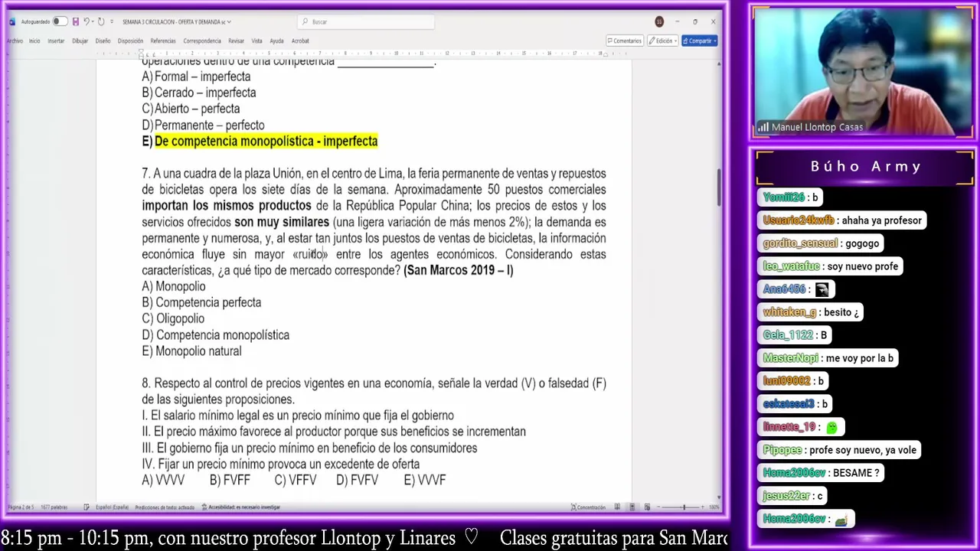Click the Accesibilidad: es necesario investigar status

241,507
